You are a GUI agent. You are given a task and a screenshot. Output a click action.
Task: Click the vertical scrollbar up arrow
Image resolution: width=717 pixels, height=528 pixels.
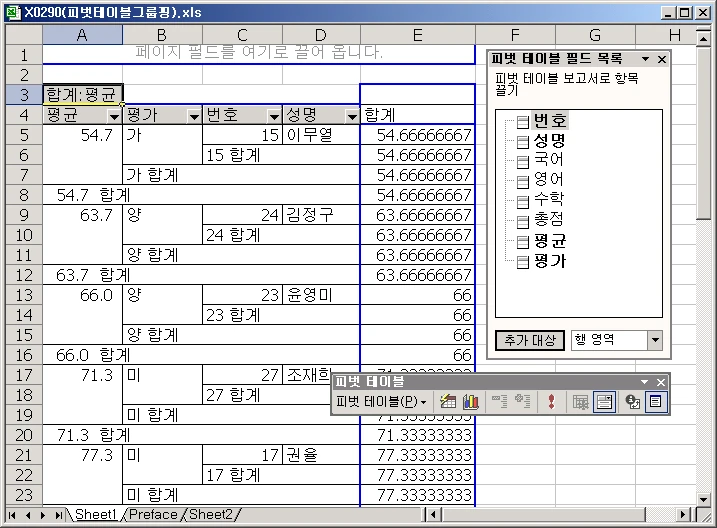(703, 38)
